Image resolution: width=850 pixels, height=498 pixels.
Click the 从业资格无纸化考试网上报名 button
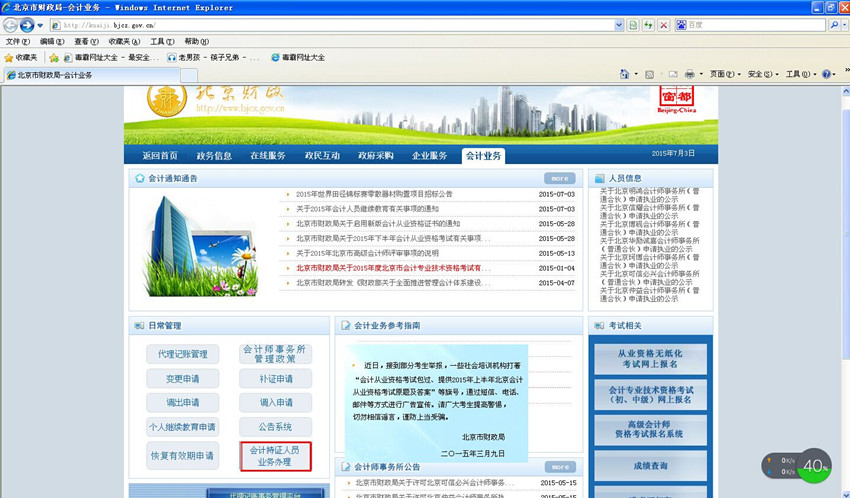(650, 359)
